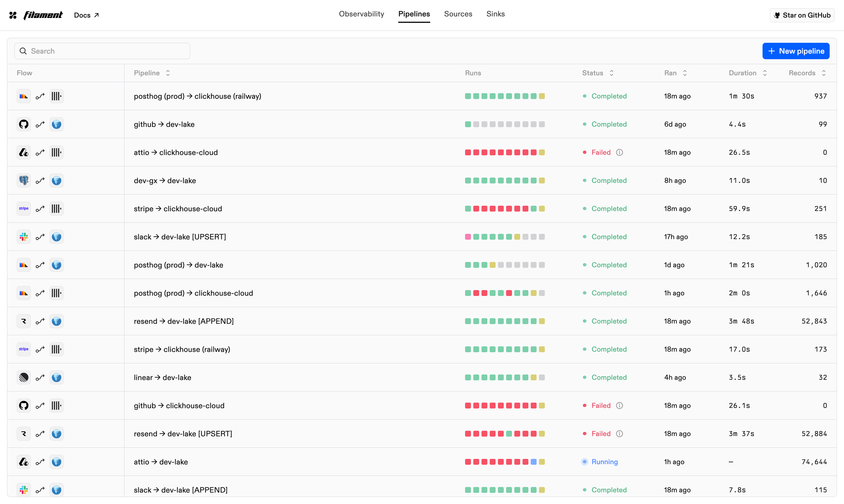Open pipeline linear → dev-lake
Image resolution: width=844 pixels, height=504 pixels.
(x=162, y=377)
